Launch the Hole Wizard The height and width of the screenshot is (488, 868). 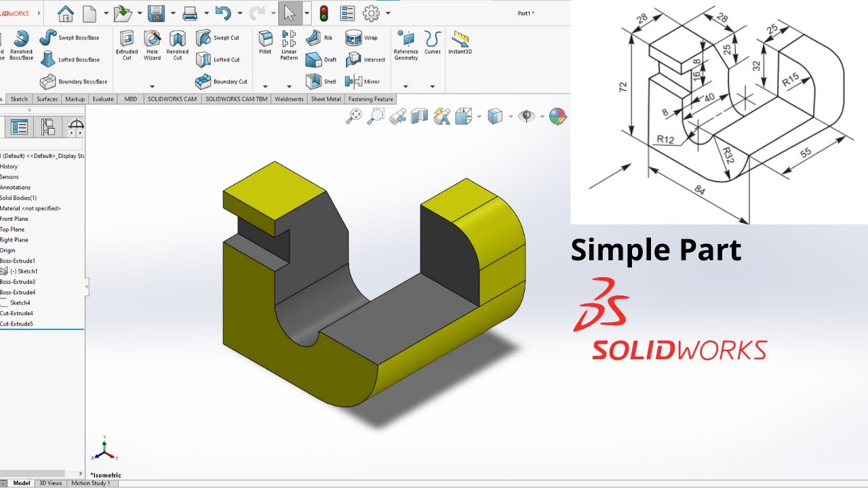[153, 45]
